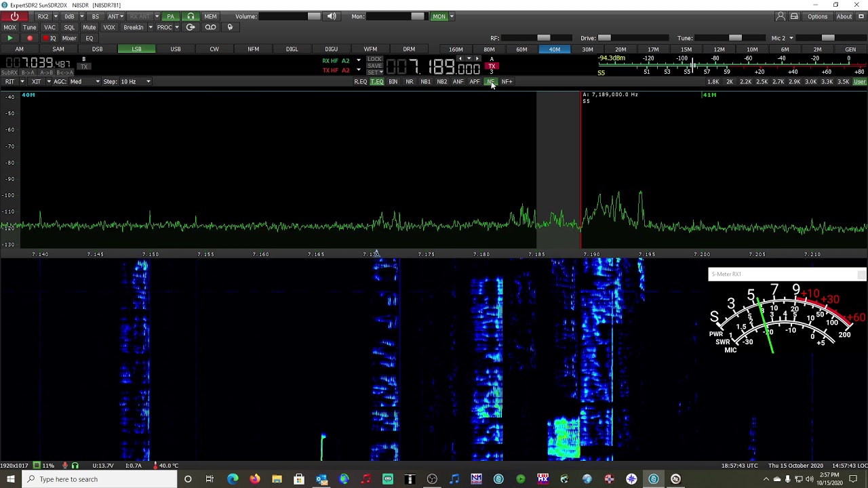This screenshot has height=488, width=868.
Task: Open the RX2 dropdown arrow
Action: coord(56,16)
